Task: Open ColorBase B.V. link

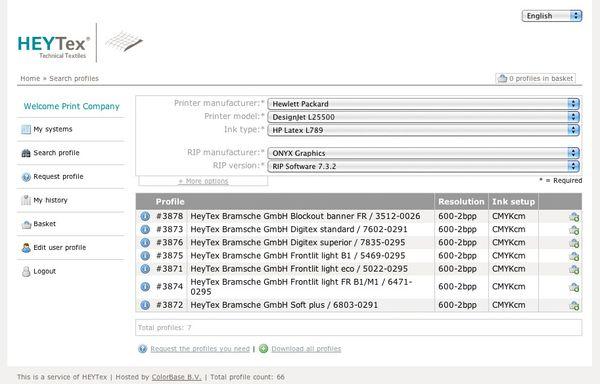Action: click(x=176, y=377)
